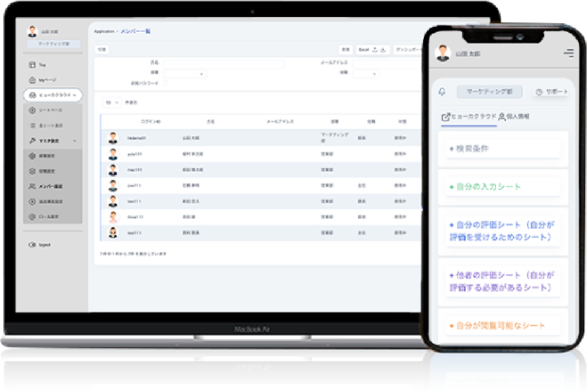This screenshot has height=392, width=587.
Task: Tap the サポート button on phone
Action: 552,92
